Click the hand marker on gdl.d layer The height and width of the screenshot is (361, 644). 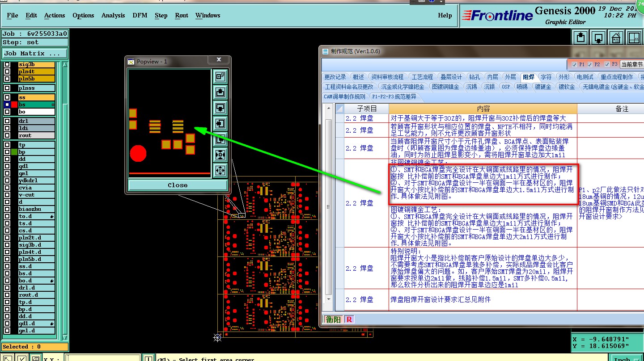[53, 323]
